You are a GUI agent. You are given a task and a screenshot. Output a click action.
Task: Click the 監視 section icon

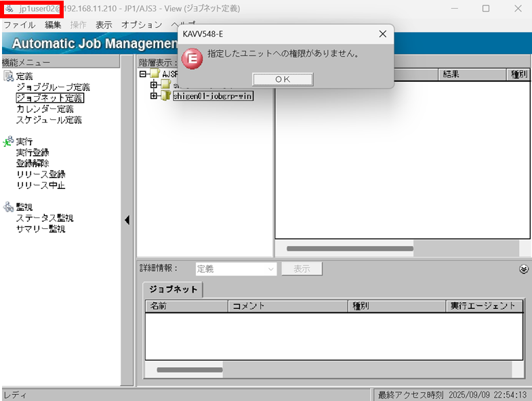coord(9,207)
